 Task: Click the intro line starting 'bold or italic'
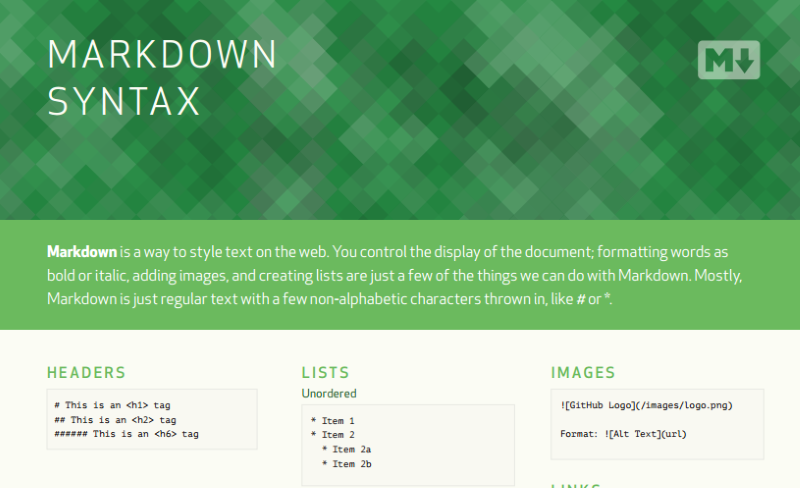394,276
